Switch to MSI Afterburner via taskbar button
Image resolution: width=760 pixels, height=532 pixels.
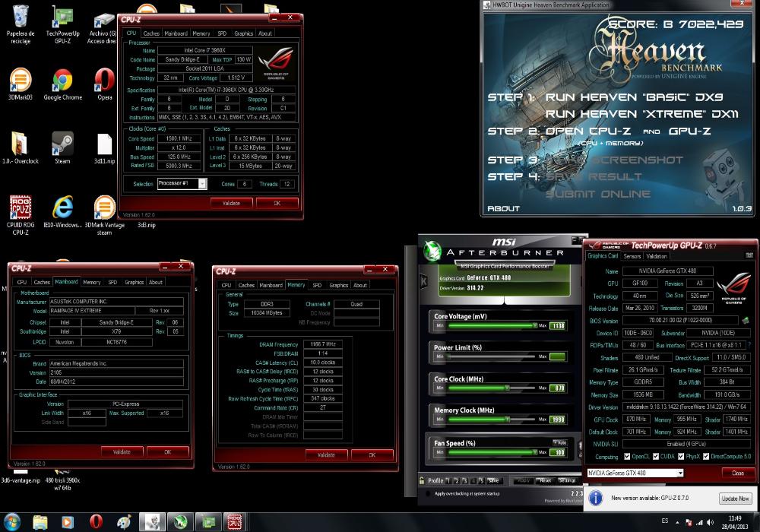pyautogui.click(x=180, y=522)
